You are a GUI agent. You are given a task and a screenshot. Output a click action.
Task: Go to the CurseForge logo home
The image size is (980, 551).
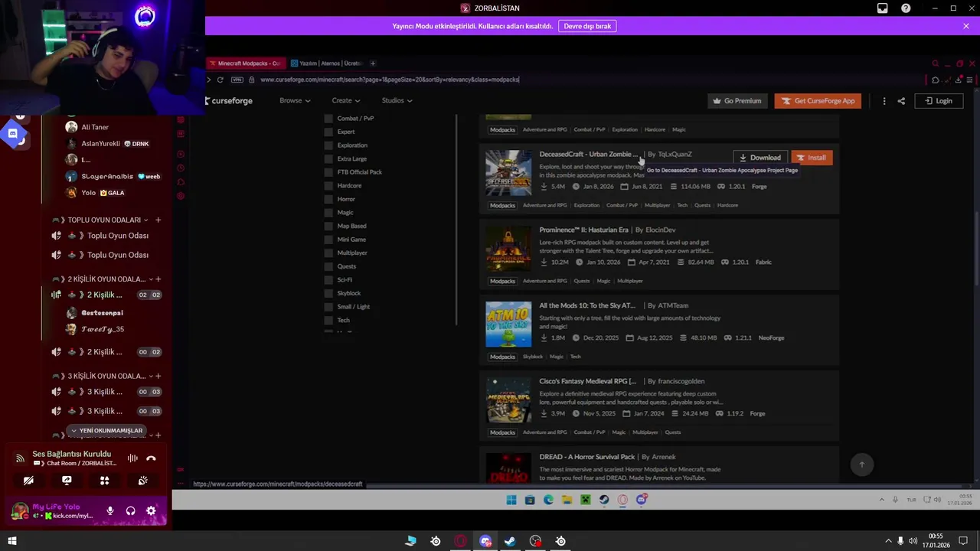[x=229, y=101]
